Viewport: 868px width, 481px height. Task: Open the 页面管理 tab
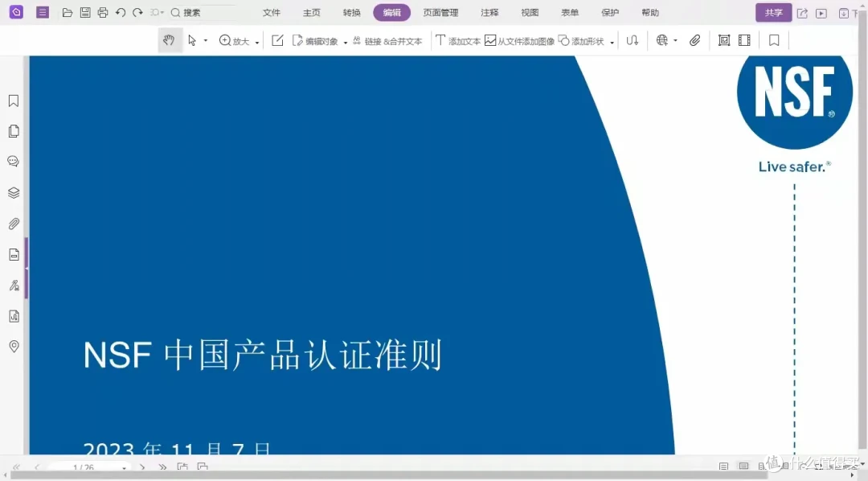[440, 12]
